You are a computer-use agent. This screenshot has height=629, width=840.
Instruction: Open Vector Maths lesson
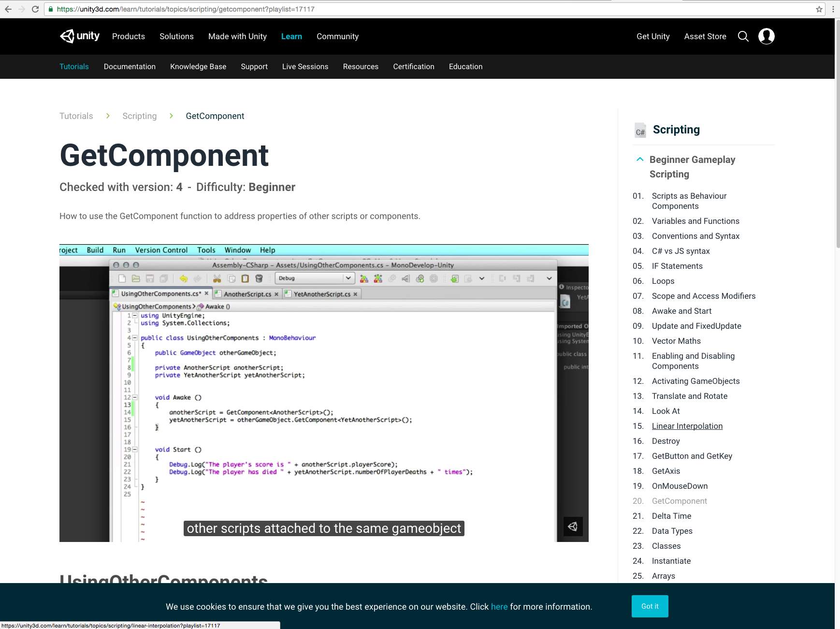pos(676,341)
